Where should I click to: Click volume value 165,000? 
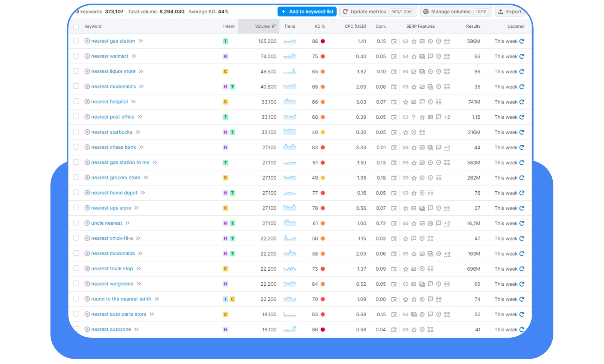[267, 41]
